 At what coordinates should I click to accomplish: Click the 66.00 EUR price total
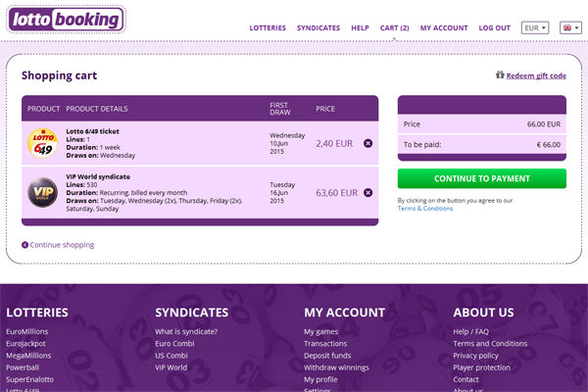click(544, 124)
